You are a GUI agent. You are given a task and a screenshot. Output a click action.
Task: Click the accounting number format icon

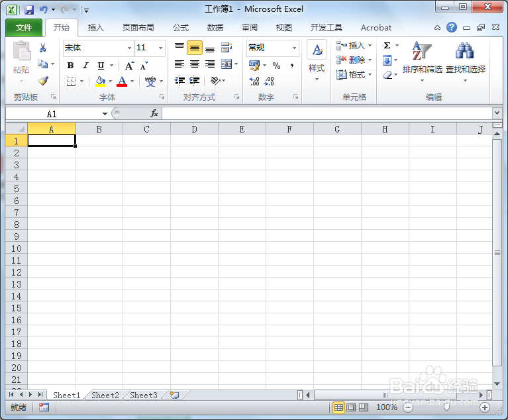254,66
